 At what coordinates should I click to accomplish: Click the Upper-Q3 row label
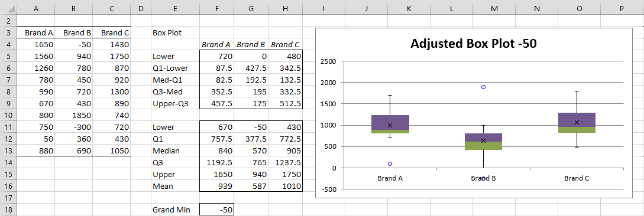pos(175,104)
